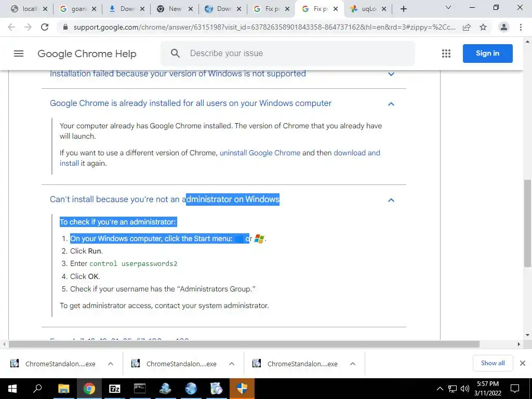Image resolution: width=532 pixels, height=399 pixels.
Task: Reload the current page
Action: 45,27
